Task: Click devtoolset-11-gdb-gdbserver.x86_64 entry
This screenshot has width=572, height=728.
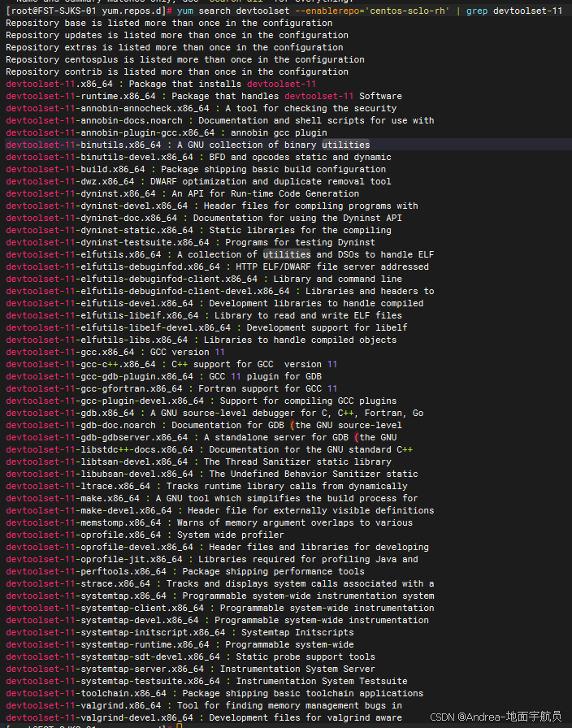Action: [201, 437]
